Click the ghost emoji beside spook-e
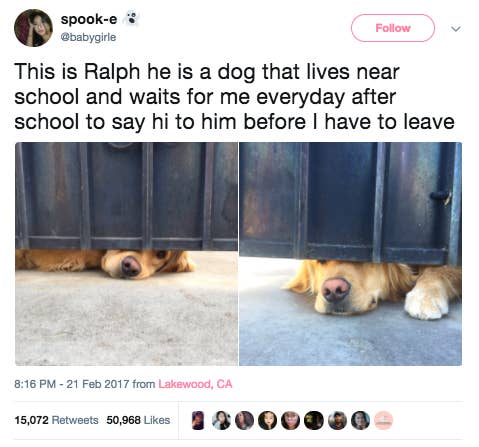479x447 pixels. click(x=132, y=18)
